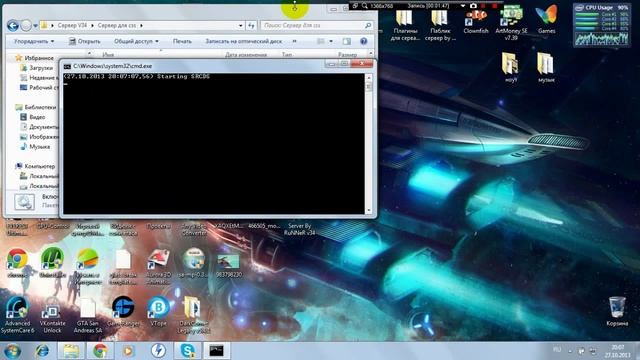Click the cmd.exe title bar icon
The image size is (640, 360).
pyautogui.click(x=67, y=66)
